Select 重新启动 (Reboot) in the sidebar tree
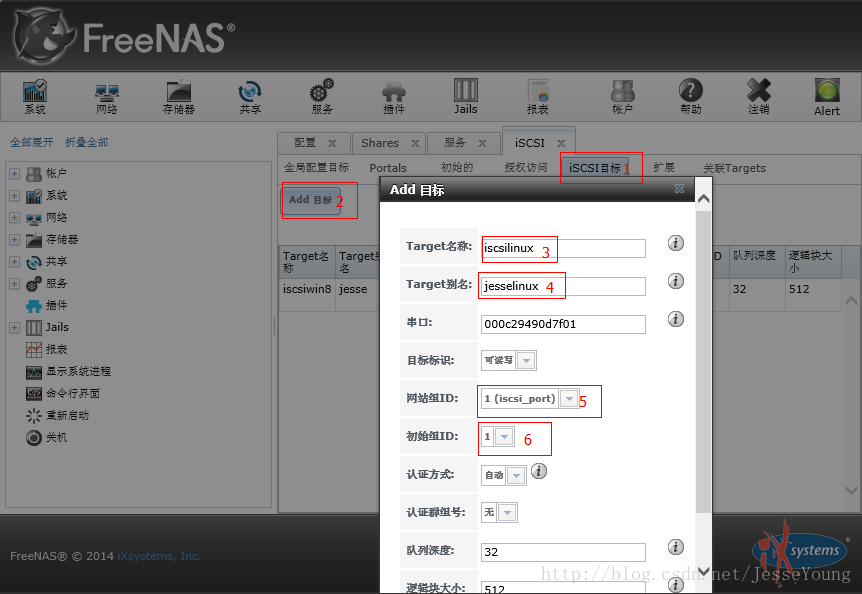Image resolution: width=862 pixels, height=594 pixels. click(x=57, y=415)
